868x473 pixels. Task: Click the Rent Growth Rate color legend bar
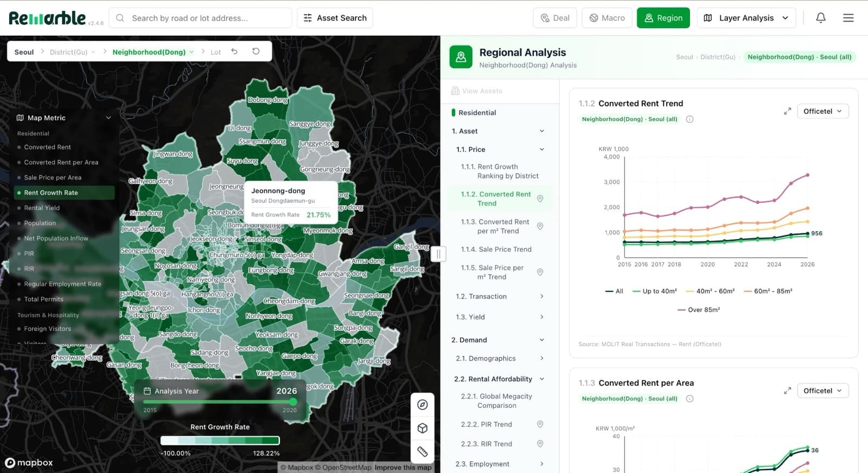click(220, 440)
